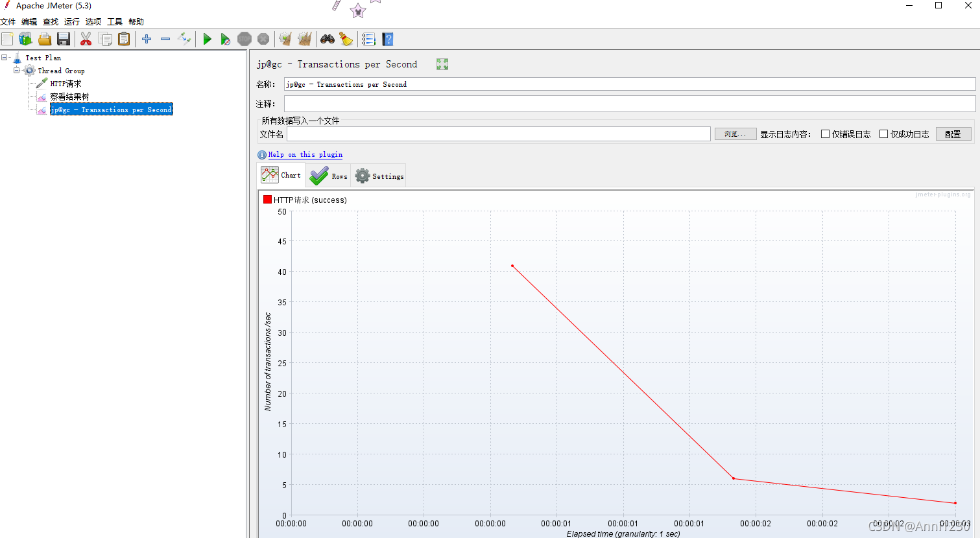
Task: Expand all nodes with plus icon
Action: 147,40
